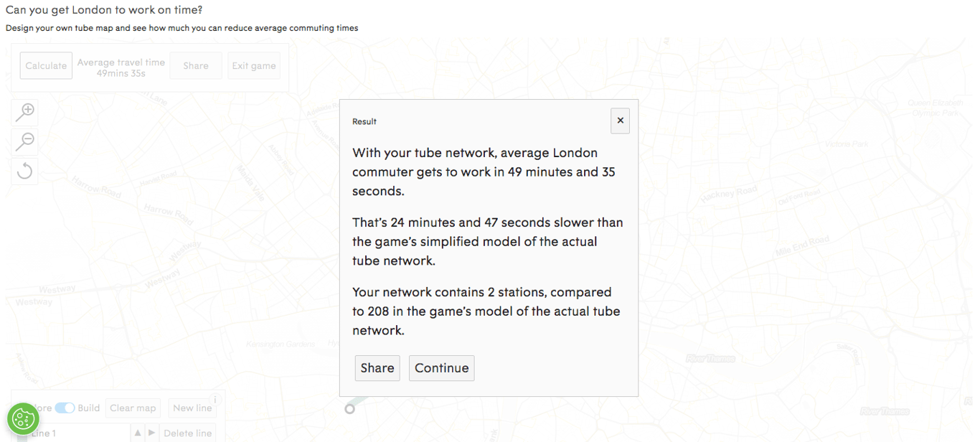This screenshot has height=442, width=980.
Task: Click the Continue button
Action: point(441,368)
